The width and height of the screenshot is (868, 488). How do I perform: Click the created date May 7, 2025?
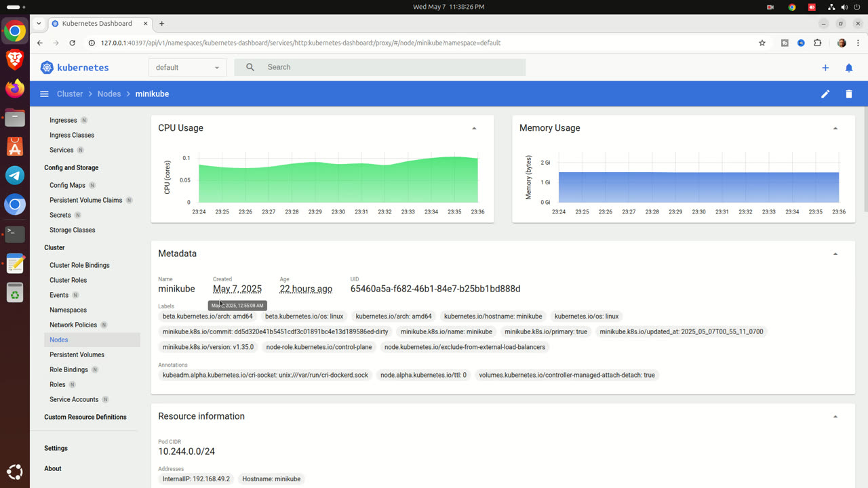(237, 289)
